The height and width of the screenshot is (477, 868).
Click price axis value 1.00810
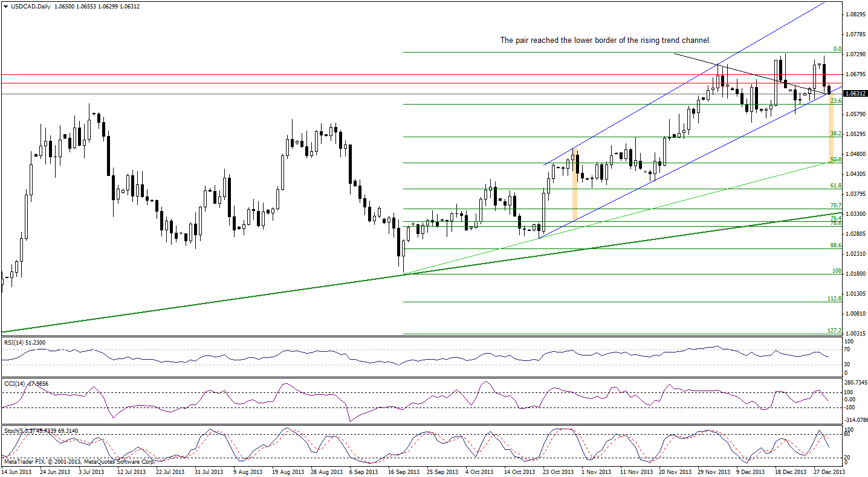855,313
